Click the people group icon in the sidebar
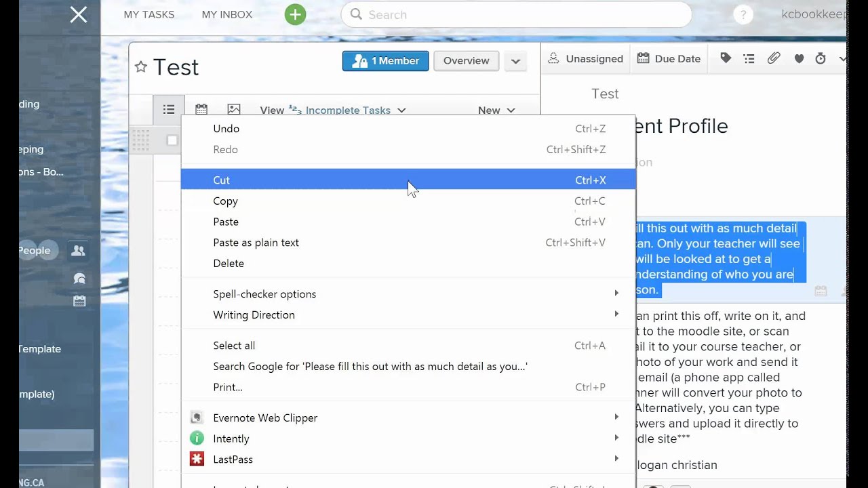The width and height of the screenshot is (868, 488). (x=79, y=251)
